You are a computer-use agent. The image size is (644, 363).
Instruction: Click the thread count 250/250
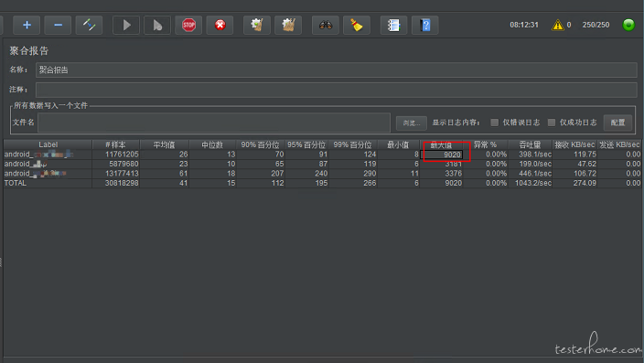(596, 25)
